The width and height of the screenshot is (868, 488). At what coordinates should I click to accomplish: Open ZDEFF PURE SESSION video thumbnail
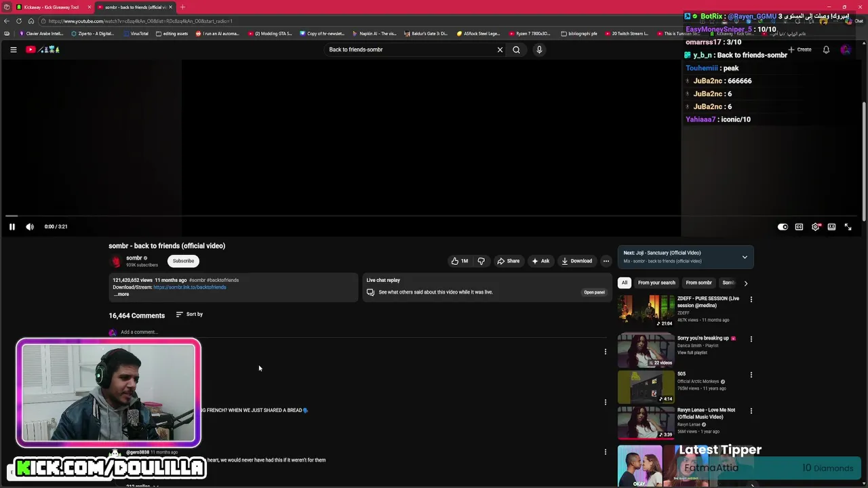(x=646, y=311)
